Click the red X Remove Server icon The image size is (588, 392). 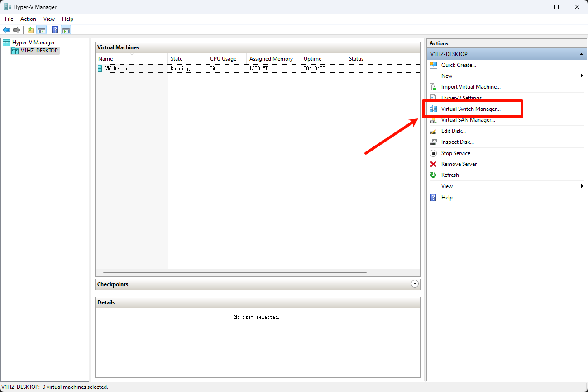point(433,164)
